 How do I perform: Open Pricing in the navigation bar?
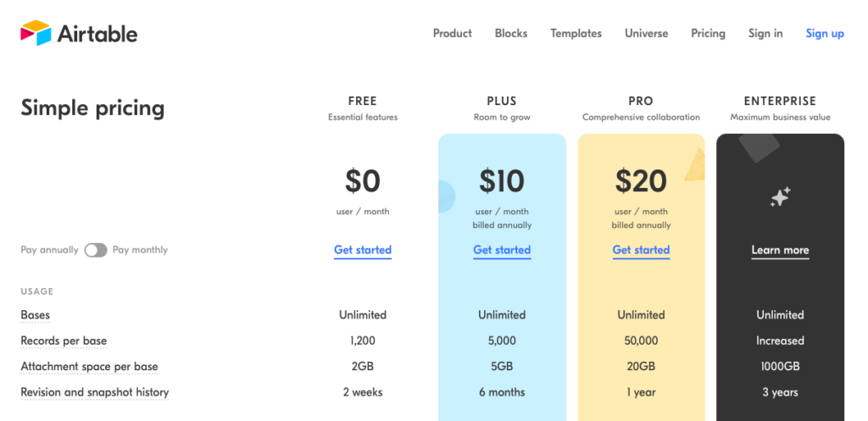point(708,33)
